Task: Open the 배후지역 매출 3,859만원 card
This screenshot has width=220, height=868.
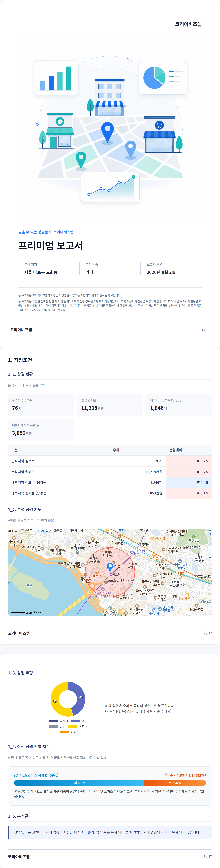Action: pos(41,430)
